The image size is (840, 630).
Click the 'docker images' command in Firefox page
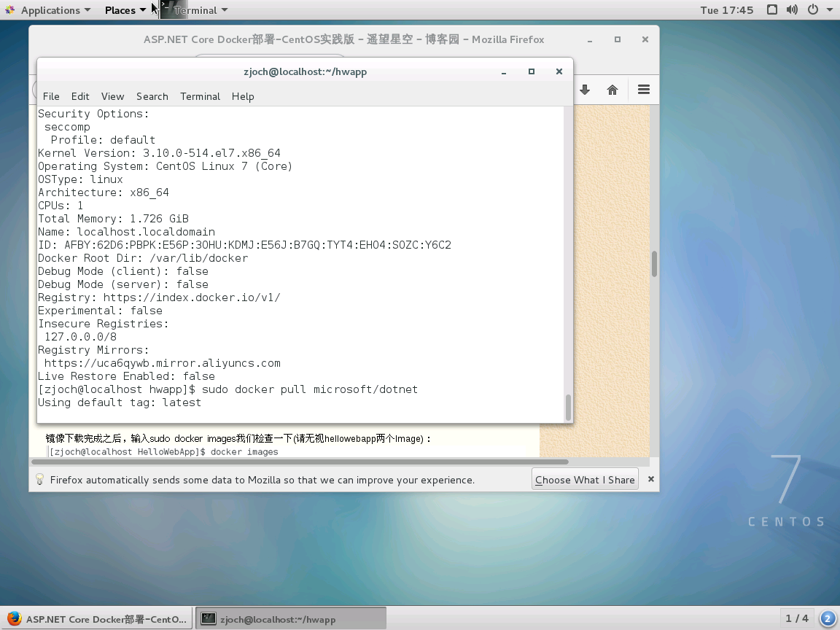(x=244, y=451)
